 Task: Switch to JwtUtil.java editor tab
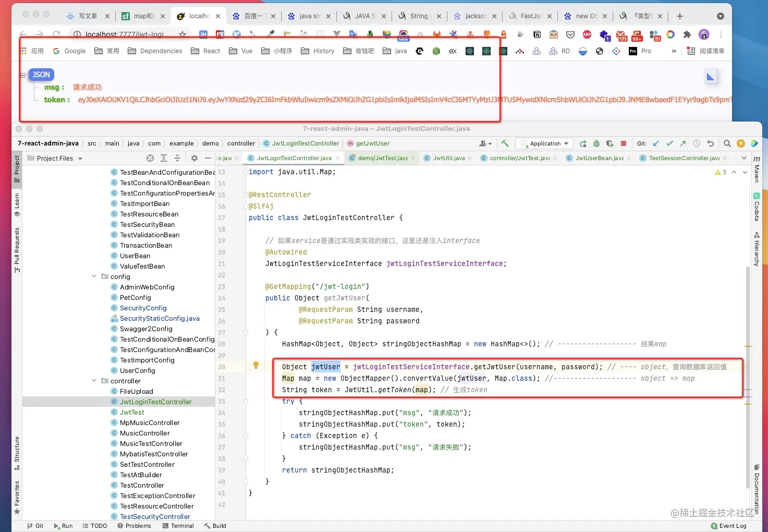pyautogui.click(x=448, y=158)
